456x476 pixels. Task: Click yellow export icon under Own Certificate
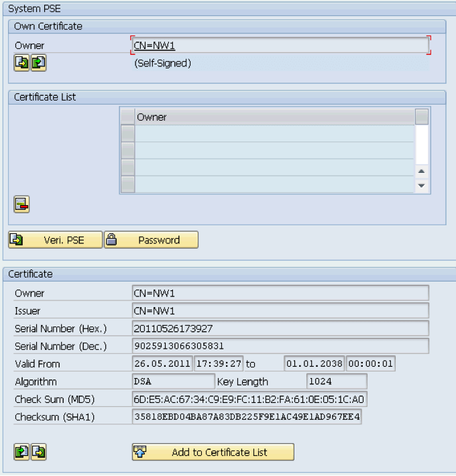click(21, 63)
